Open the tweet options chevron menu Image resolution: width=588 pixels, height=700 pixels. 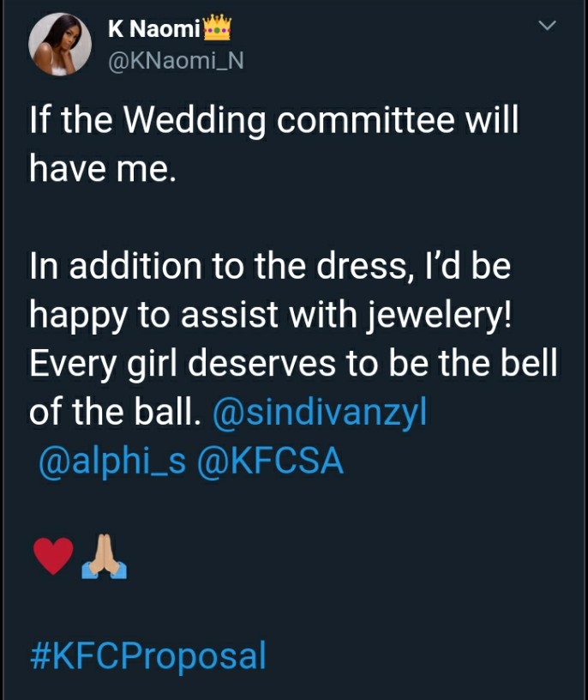click(x=547, y=26)
